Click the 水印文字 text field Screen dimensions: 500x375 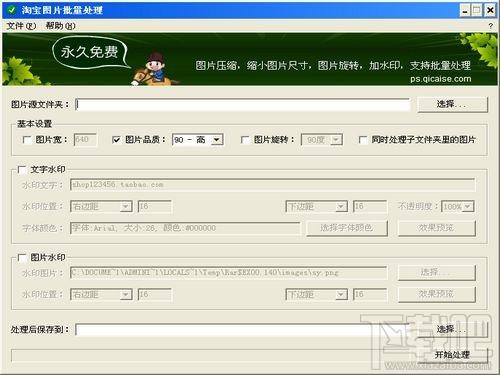(x=272, y=185)
